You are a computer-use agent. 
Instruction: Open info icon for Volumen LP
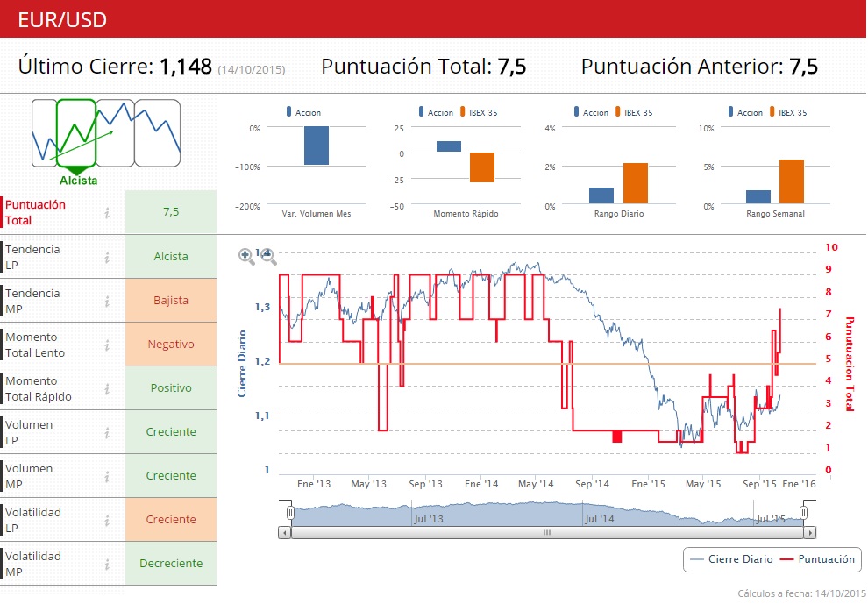coord(107,433)
